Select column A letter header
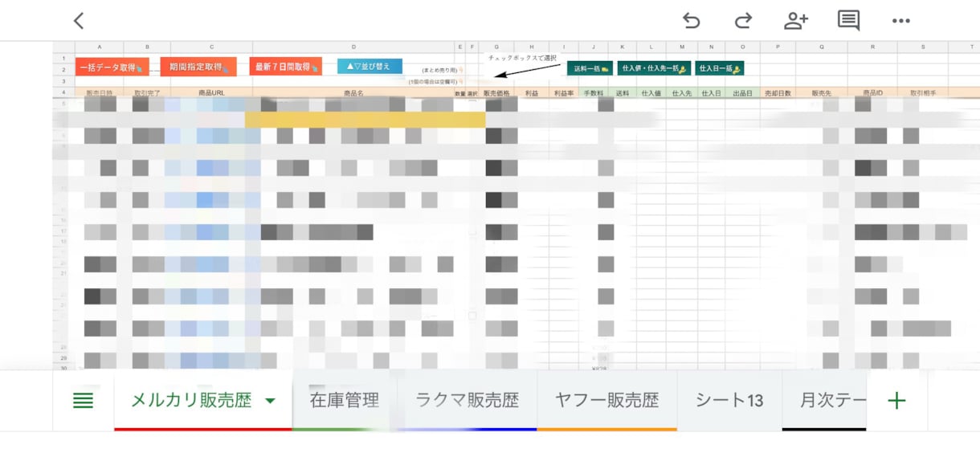This screenshot has width=980, height=453. coord(99,47)
